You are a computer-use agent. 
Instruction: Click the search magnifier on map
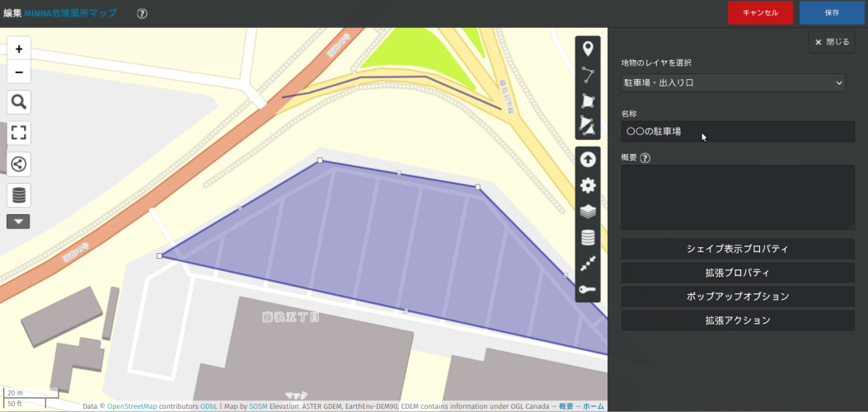(19, 102)
